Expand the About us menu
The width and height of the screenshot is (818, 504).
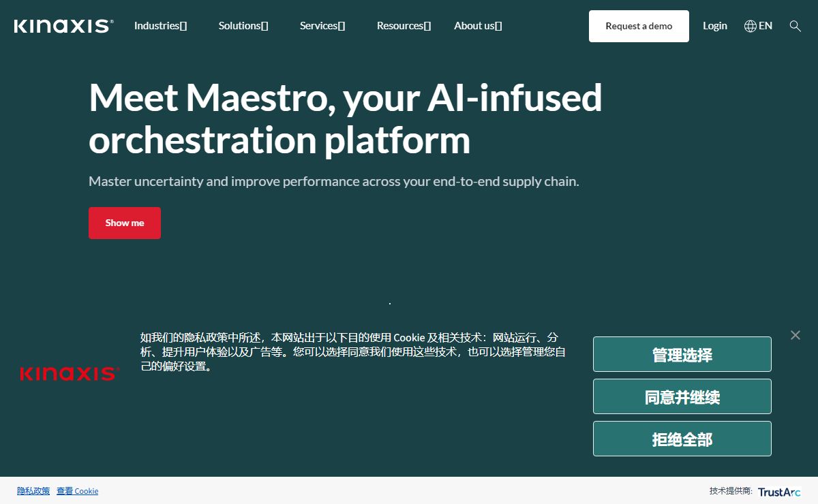(x=478, y=26)
